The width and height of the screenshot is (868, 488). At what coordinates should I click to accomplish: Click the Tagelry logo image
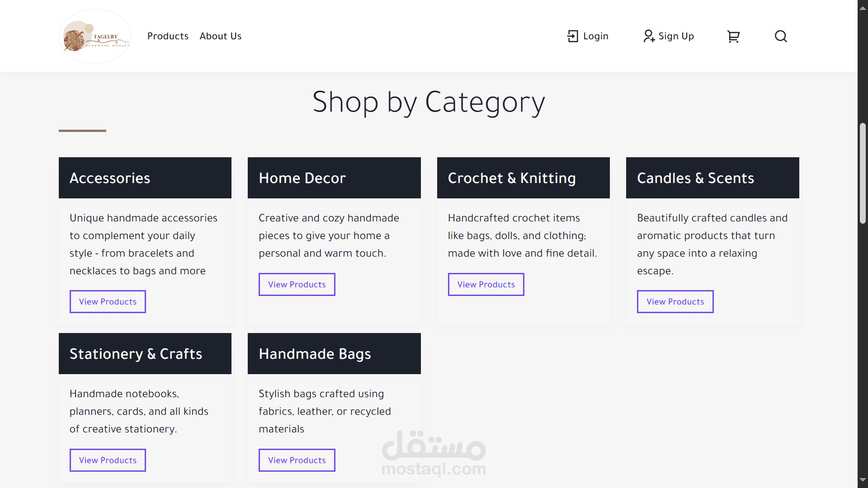(95, 36)
